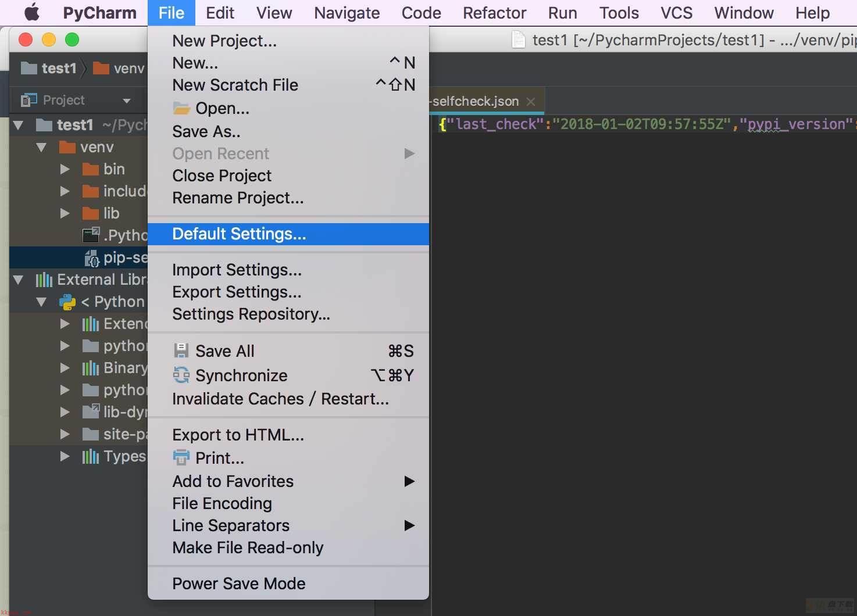Viewport: 857px width, 616px height.
Task: Click the Synchronize arrows icon
Action: pyautogui.click(x=181, y=375)
